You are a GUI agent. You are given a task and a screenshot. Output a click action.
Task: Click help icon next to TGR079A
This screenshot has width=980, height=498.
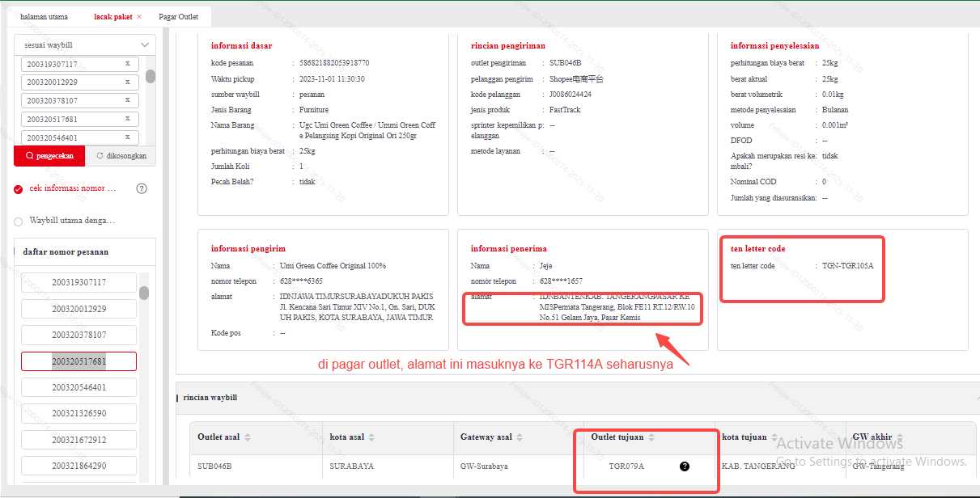685,466
